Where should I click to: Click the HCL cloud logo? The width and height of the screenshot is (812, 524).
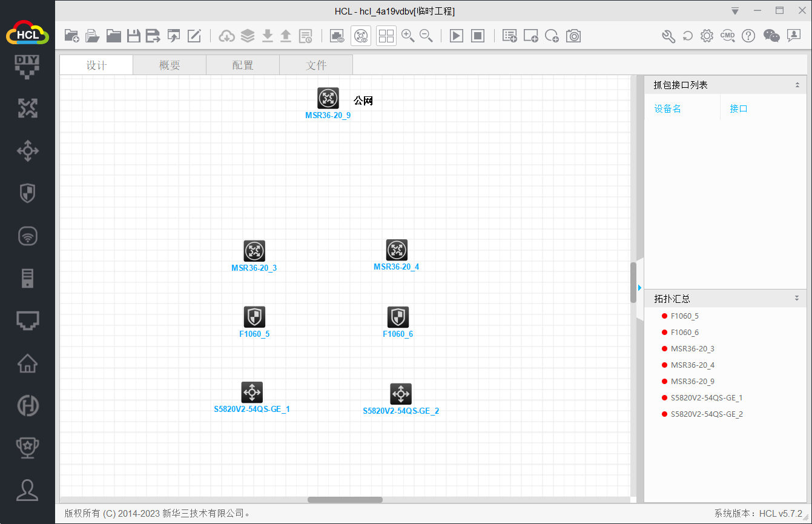pos(27,33)
